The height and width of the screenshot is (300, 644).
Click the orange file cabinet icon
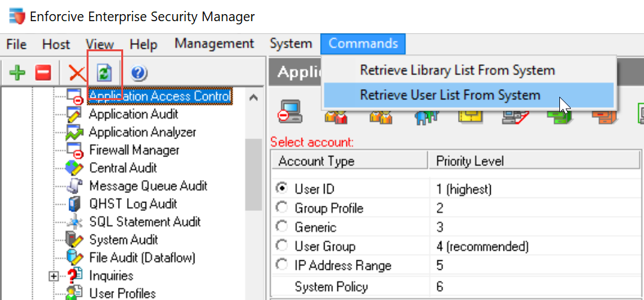click(604, 116)
